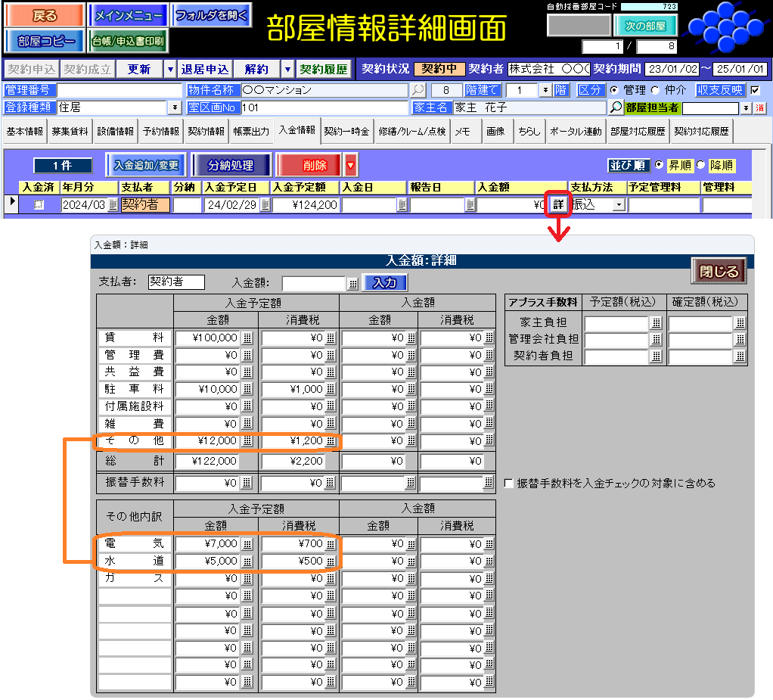Select 降順 sort order radio button

point(700,165)
